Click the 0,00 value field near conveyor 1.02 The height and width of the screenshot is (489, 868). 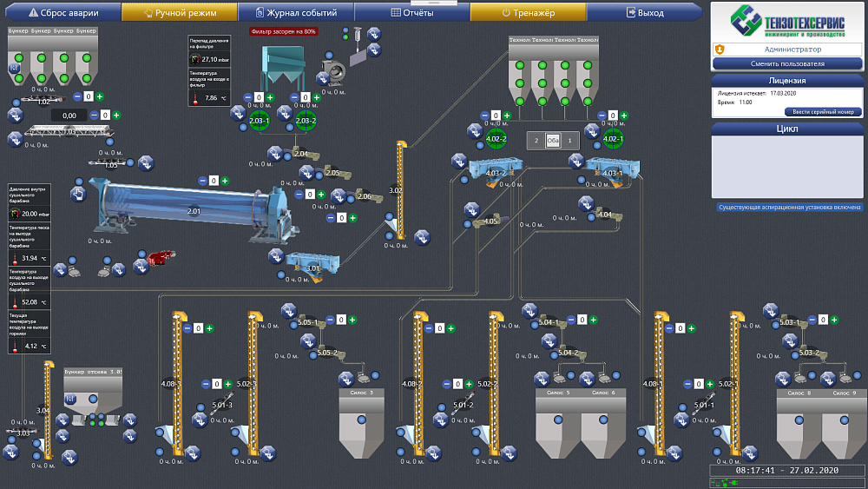coord(69,116)
